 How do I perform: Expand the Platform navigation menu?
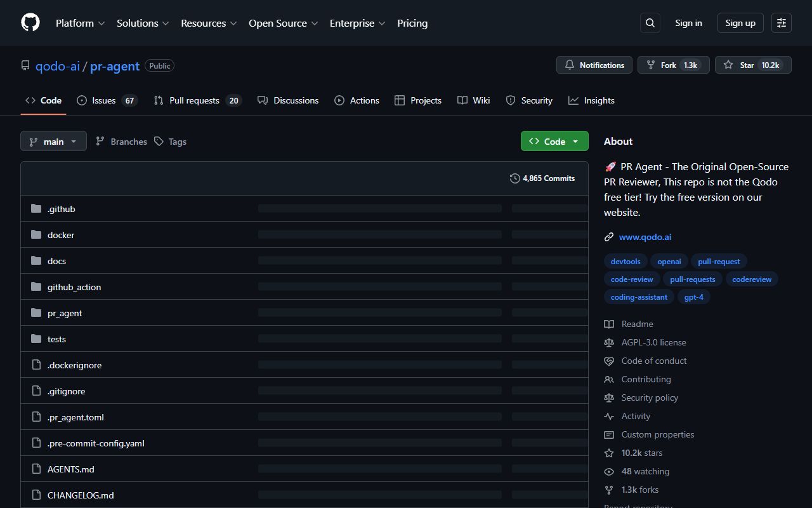pos(80,23)
